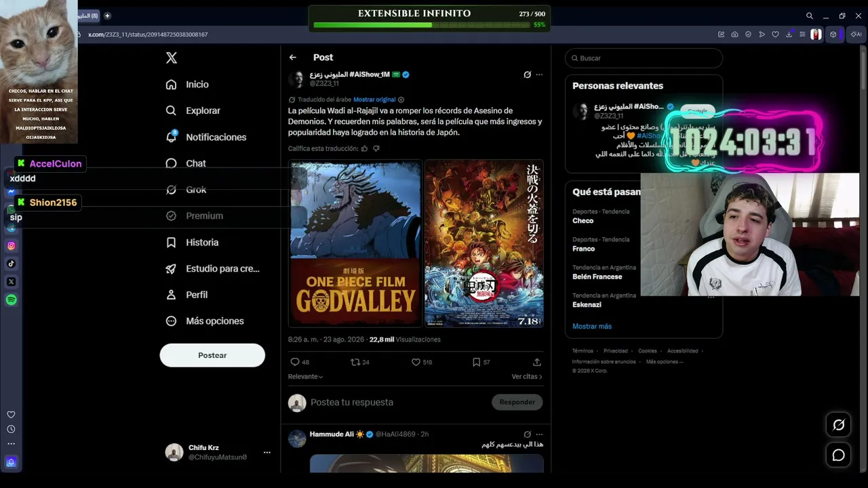Open sidebar heart bookmarks icon
This screenshot has height=488, width=868.
click(x=11, y=415)
